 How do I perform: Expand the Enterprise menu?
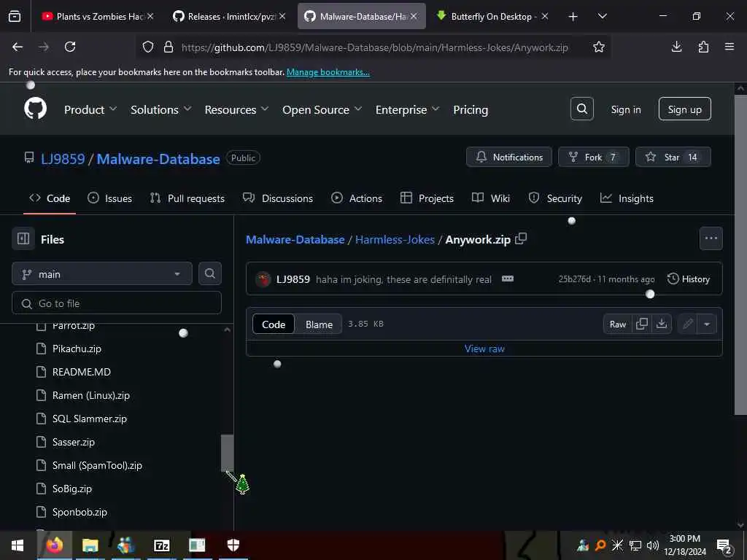(x=407, y=109)
